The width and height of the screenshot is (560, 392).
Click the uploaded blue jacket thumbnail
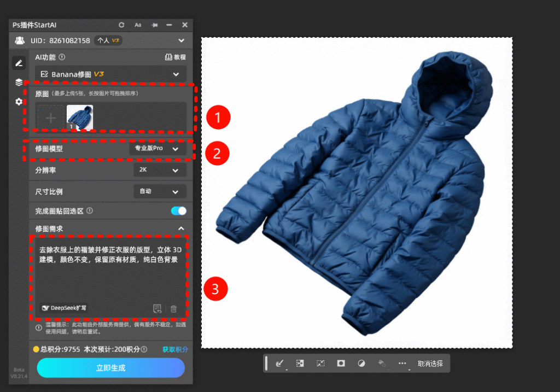point(80,118)
